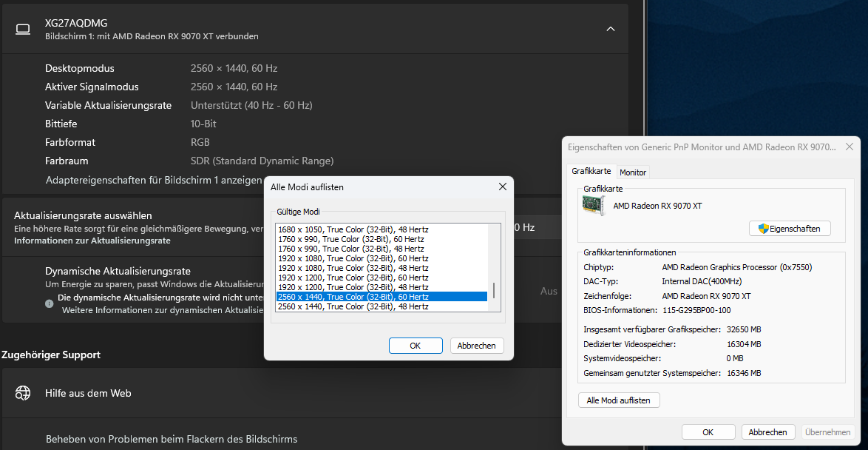Switch to the Monitor tab
The height and width of the screenshot is (450, 868).
click(633, 172)
